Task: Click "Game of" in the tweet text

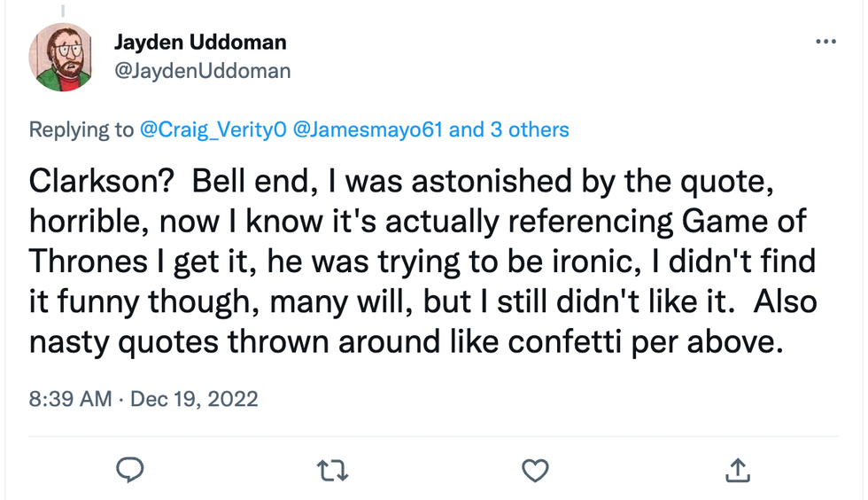Action: (743, 221)
